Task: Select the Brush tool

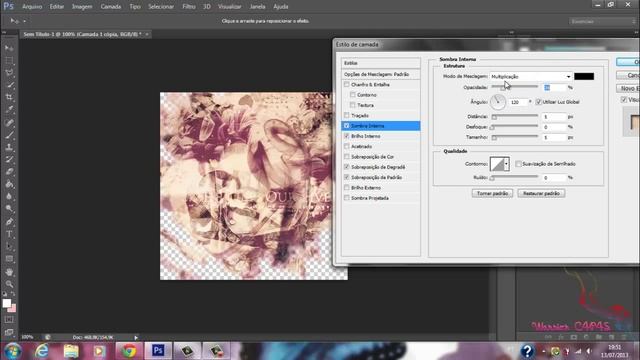Action: pyautogui.click(x=9, y=134)
